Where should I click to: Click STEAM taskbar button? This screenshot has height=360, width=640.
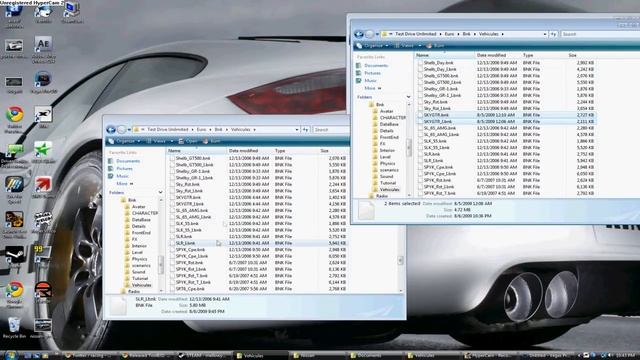pos(204,356)
